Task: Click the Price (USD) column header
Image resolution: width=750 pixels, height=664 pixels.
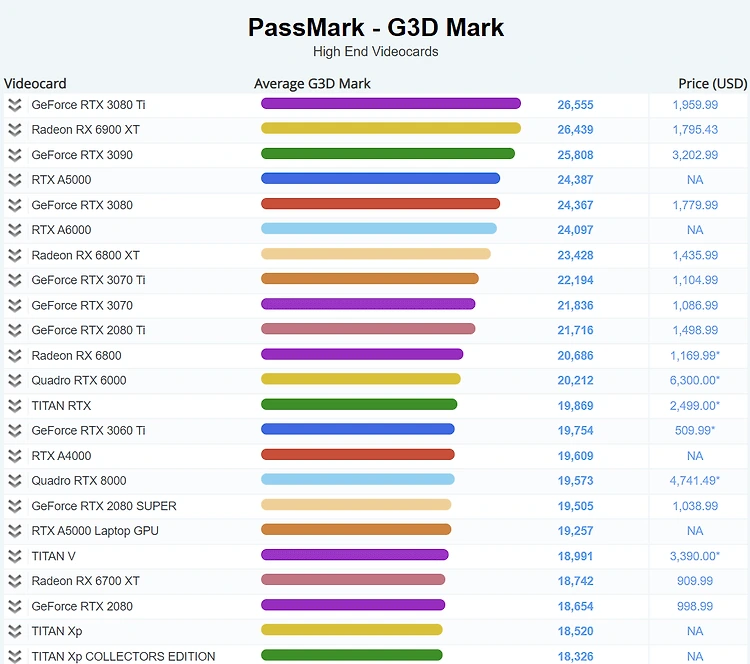Action: [713, 84]
